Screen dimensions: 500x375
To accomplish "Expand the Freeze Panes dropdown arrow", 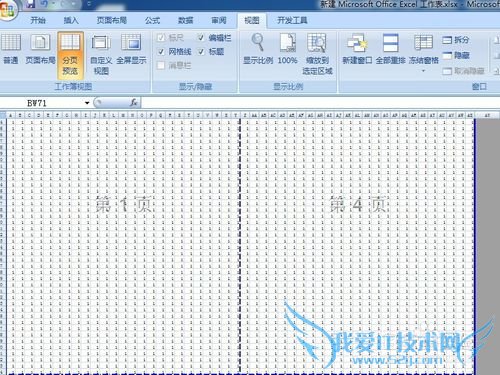I will [x=423, y=71].
